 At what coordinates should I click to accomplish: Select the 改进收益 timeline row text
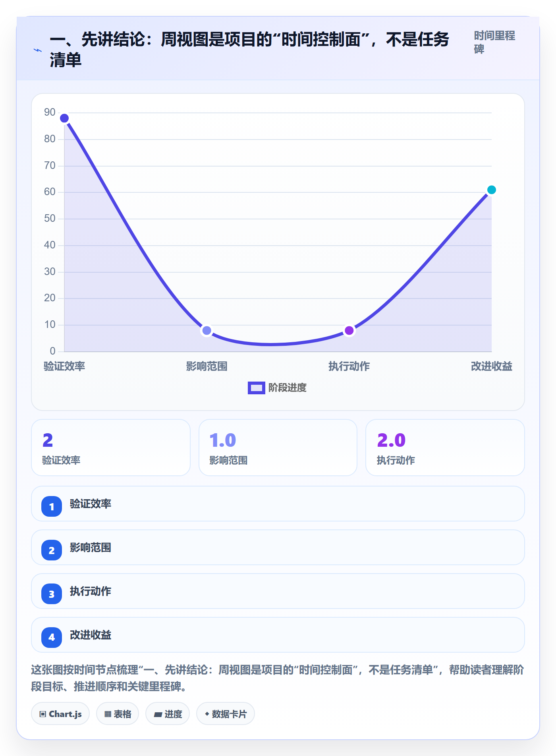pos(91,635)
